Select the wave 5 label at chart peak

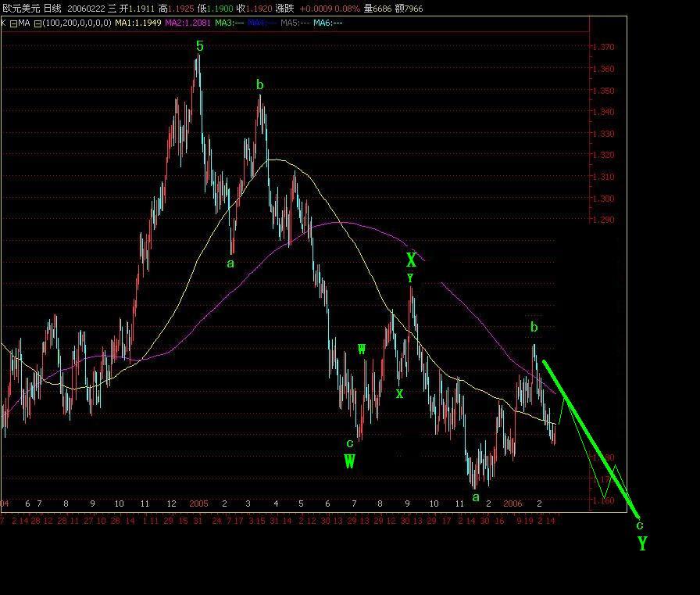pos(200,46)
